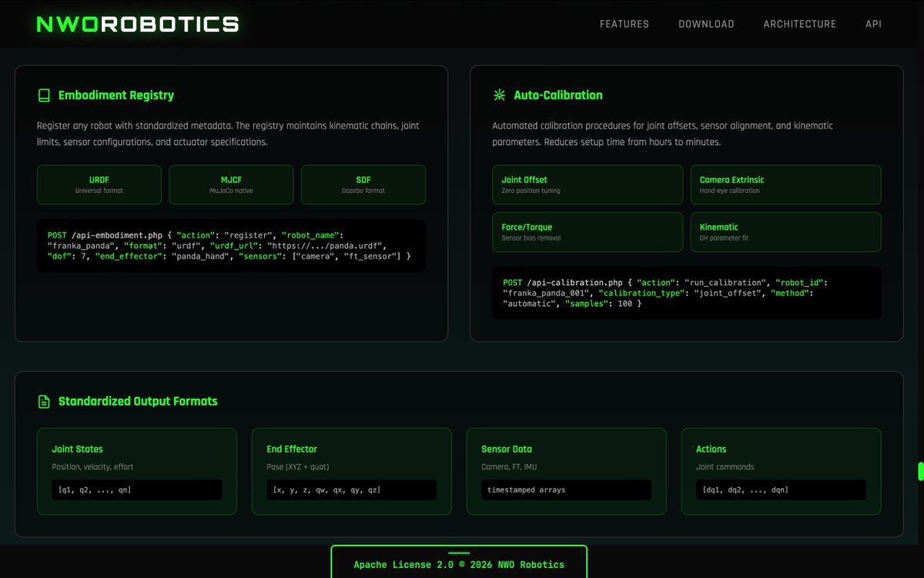Click the [dq1, dq2, ..., dqn] snippet

click(x=782, y=490)
